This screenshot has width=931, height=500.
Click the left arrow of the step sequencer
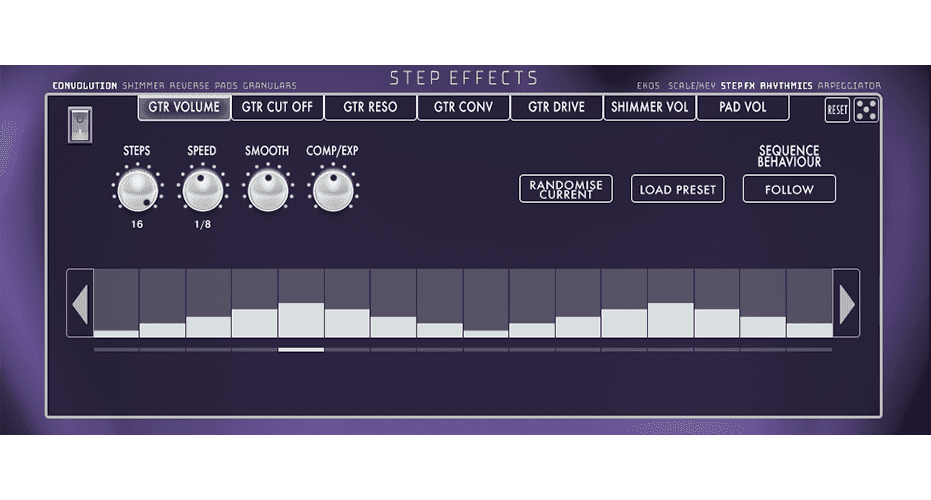(80, 303)
